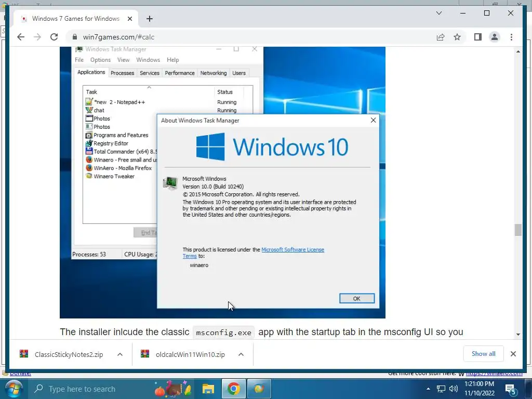This screenshot has height=399, width=532.
Task: Open a new tab with plus button
Action: pos(150,19)
